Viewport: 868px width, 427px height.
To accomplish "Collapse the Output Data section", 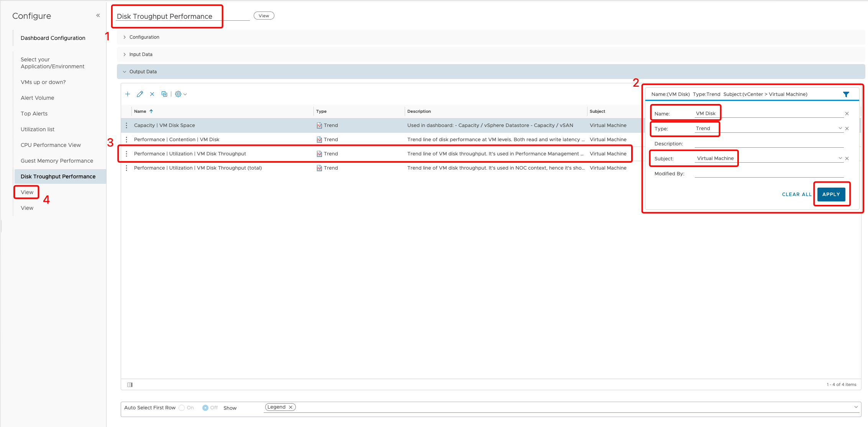I will coord(125,71).
